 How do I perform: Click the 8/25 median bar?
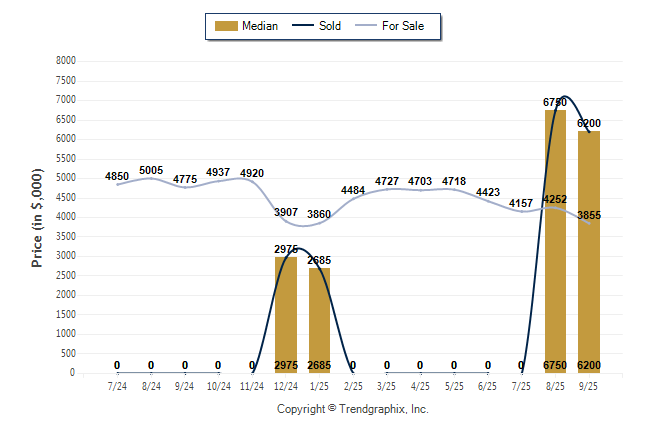[555, 240]
